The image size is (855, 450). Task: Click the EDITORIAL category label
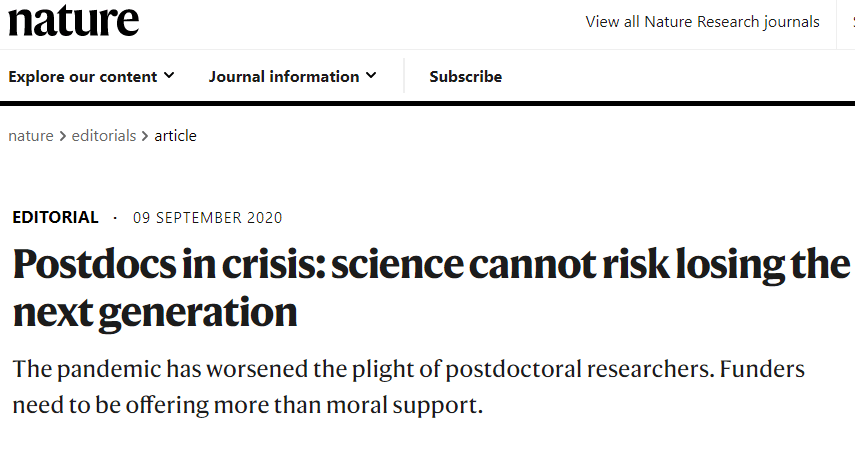point(56,217)
